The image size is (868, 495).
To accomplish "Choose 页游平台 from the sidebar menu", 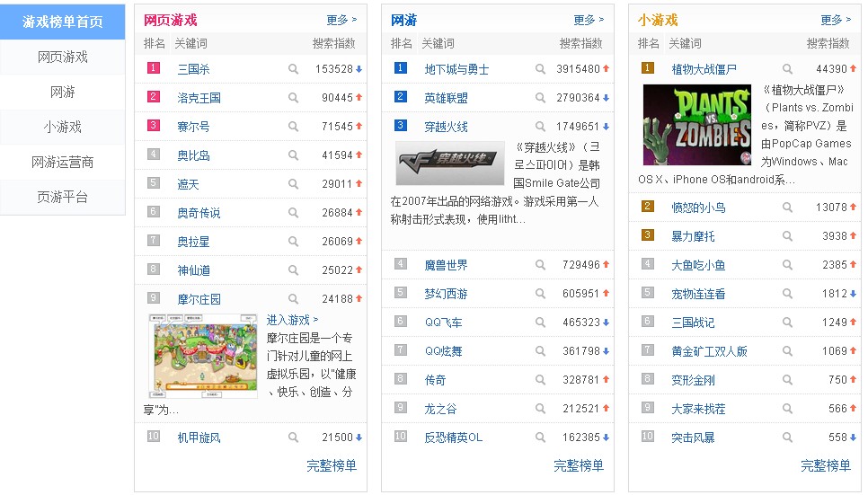I will coord(63,198).
